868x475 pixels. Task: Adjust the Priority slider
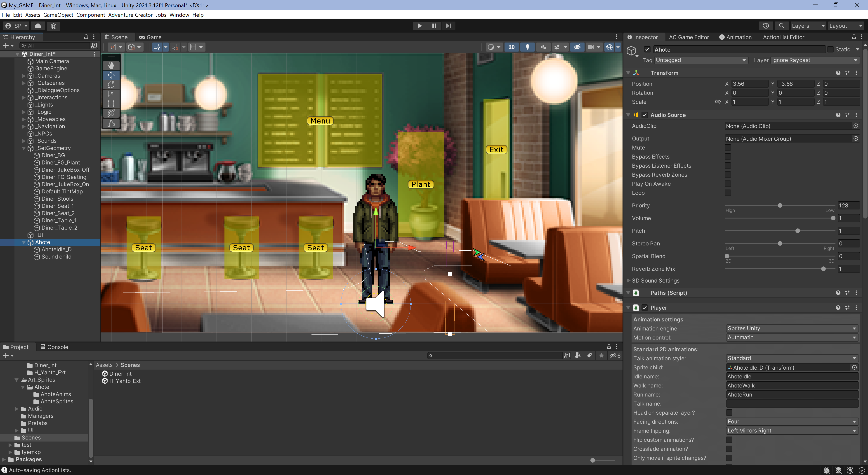tap(780, 205)
